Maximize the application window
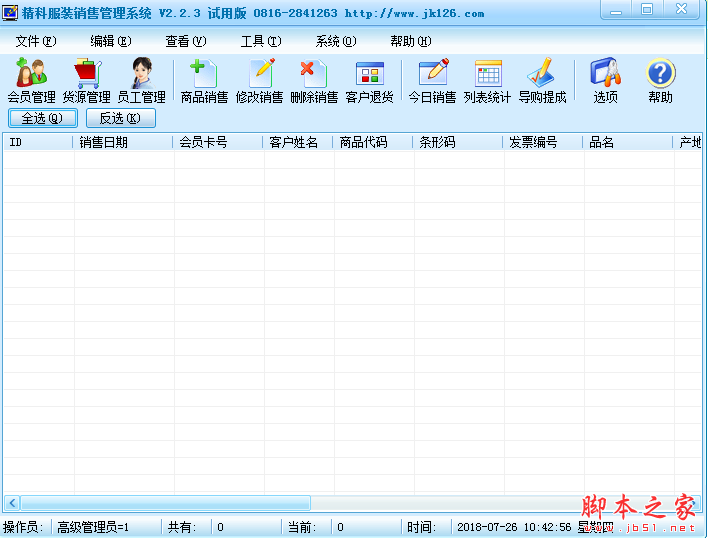 [647, 10]
